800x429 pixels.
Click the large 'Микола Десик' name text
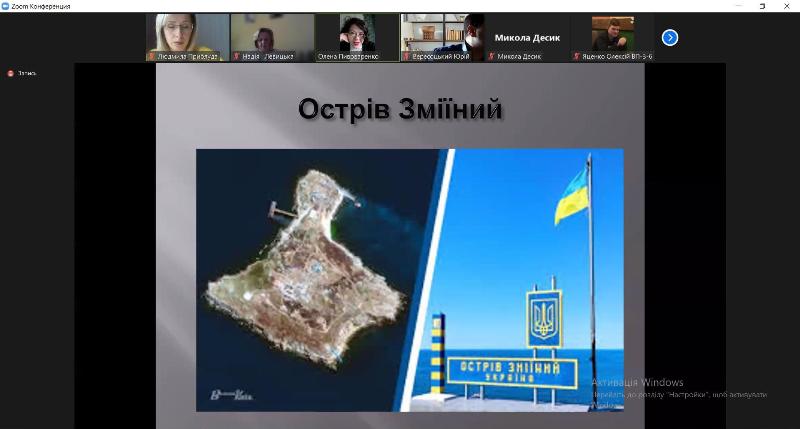527,38
